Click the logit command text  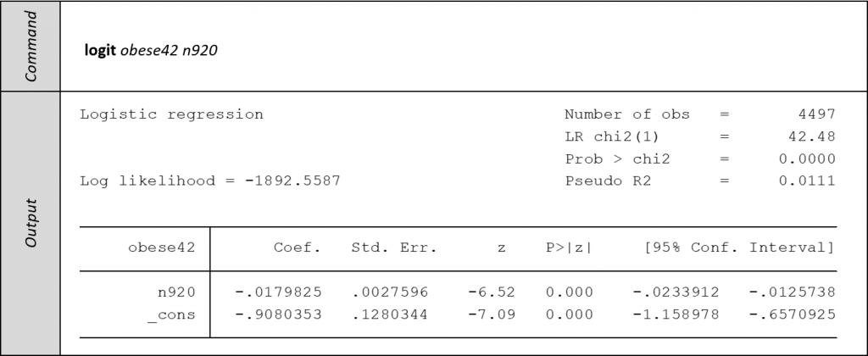click(x=151, y=50)
